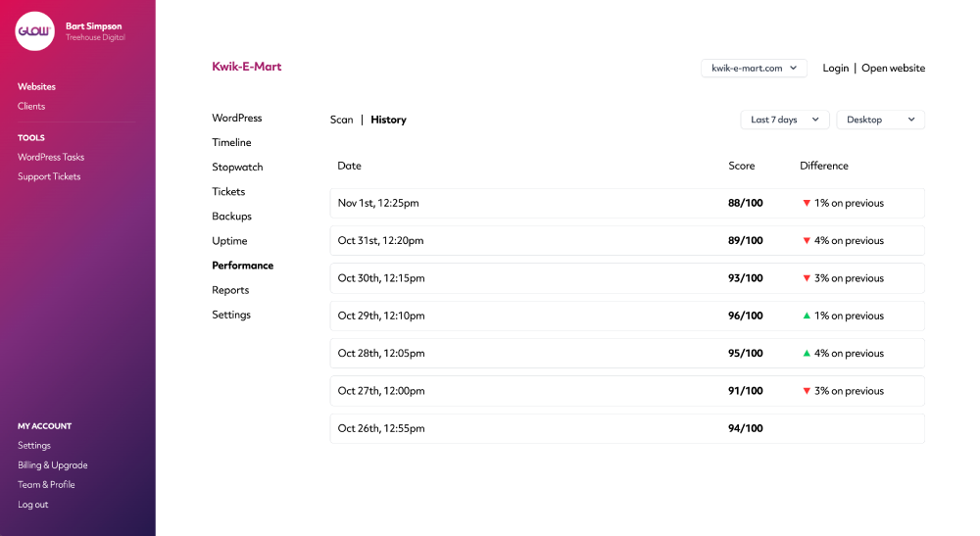
Task: Click Treehouse Digital company name
Action: click(x=96, y=37)
